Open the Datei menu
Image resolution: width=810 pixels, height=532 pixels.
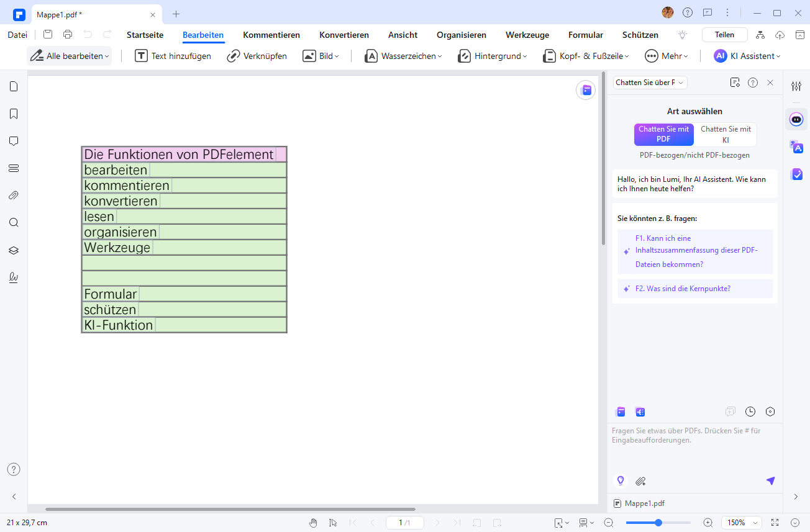tap(17, 35)
